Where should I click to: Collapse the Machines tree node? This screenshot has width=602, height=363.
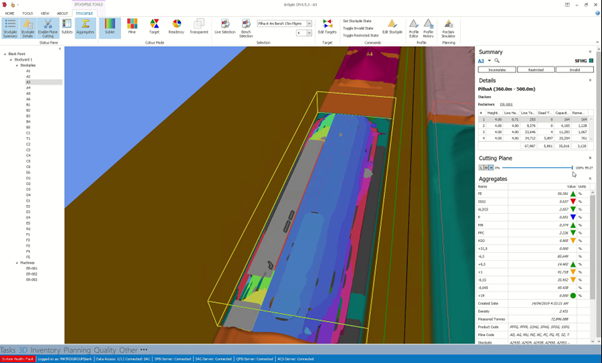click(x=17, y=263)
